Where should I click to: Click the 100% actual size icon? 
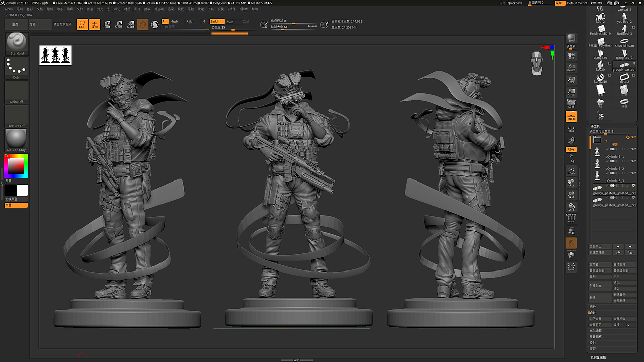coord(571,79)
